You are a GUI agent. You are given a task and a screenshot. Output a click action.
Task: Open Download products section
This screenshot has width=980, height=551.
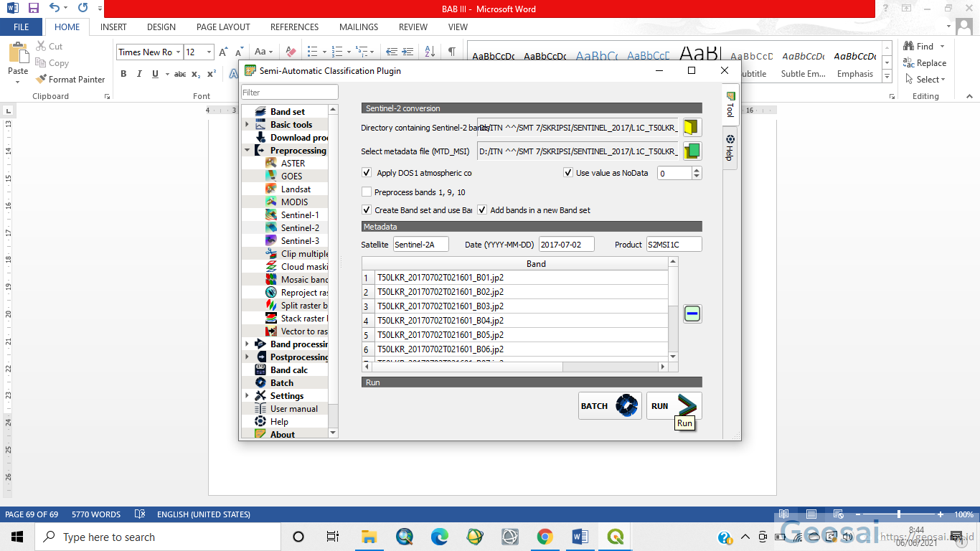click(x=291, y=138)
